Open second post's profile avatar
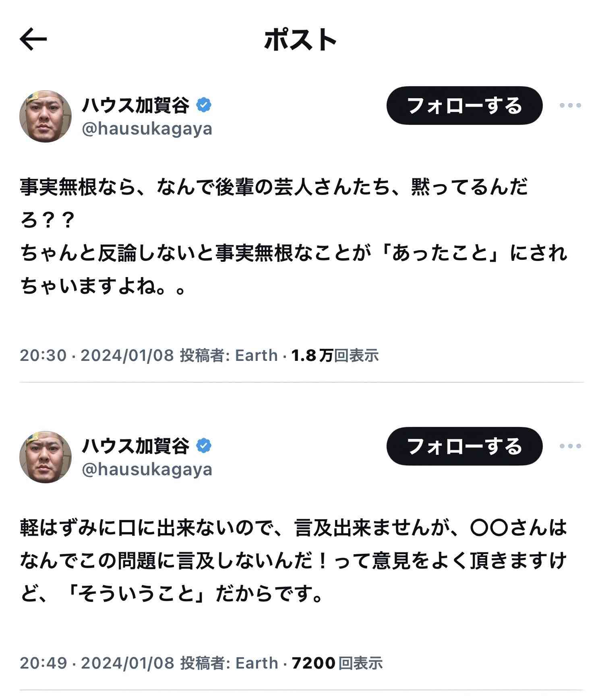The height and width of the screenshot is (700, 604). pos(46,457)
